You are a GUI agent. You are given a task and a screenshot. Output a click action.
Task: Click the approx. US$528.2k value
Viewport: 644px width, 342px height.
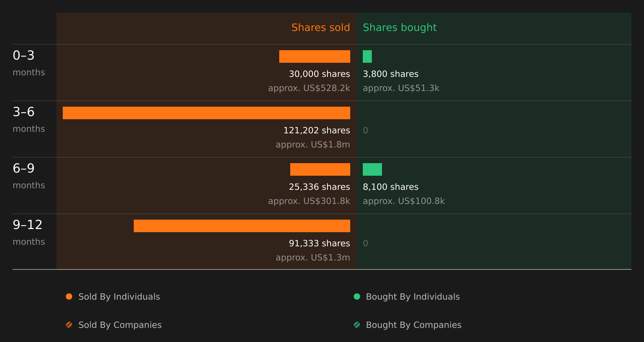pyautogui.click(x=309, y=88)
